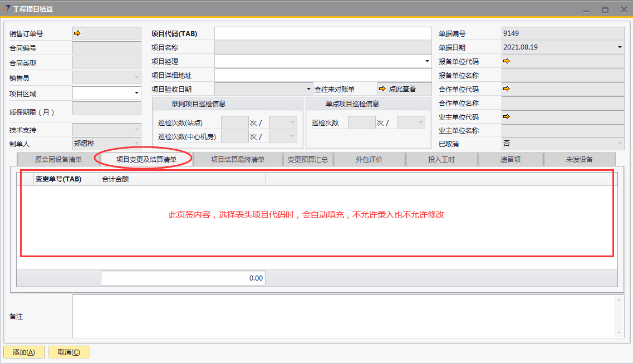Expand the 项目经理 dropdown list
This screenshot has width=633, height=364.
point(427,61)
